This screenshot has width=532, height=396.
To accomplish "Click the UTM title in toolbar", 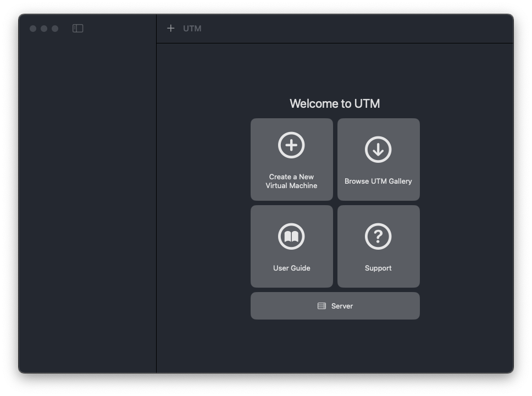I will point(192,29).
